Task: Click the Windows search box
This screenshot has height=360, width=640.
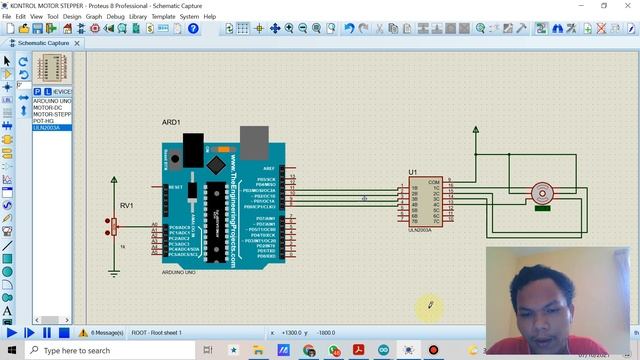Action: pyautogui.click(x=109, y=350)
